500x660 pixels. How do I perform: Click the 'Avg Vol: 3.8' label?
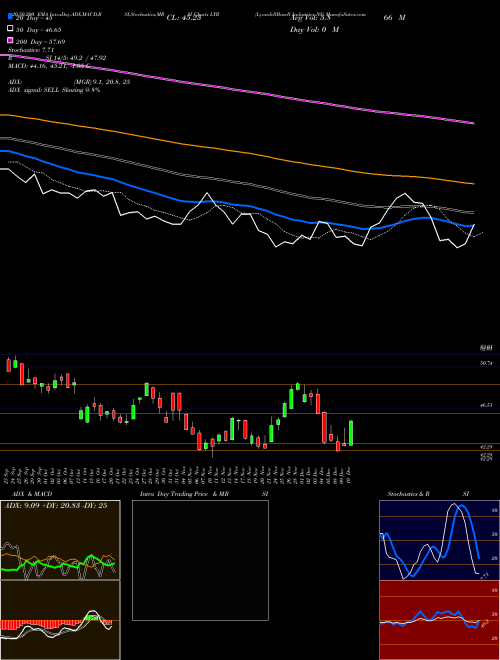310,18
